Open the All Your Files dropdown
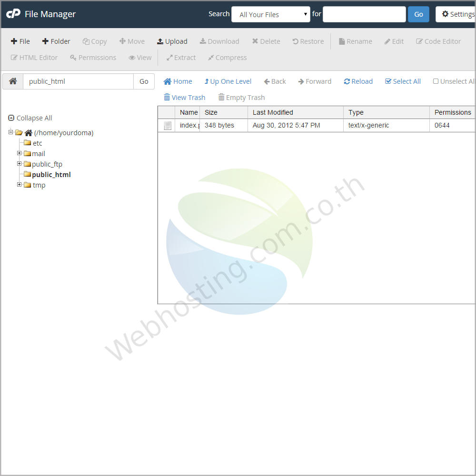 pos(271,14)
